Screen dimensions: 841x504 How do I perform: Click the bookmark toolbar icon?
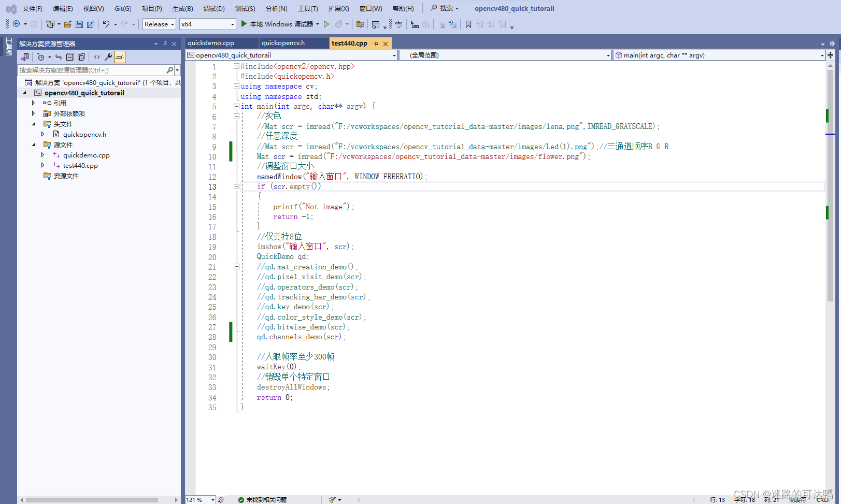pos(468,24)
